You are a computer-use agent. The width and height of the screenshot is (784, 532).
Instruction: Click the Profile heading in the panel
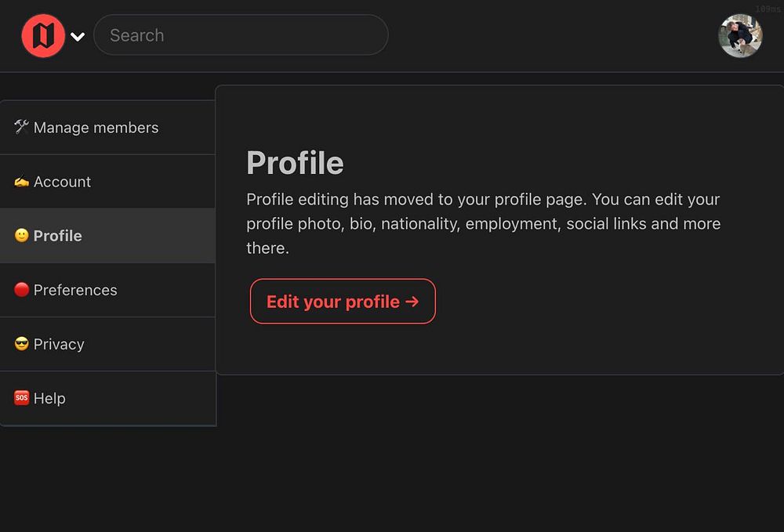pos(295,163)
